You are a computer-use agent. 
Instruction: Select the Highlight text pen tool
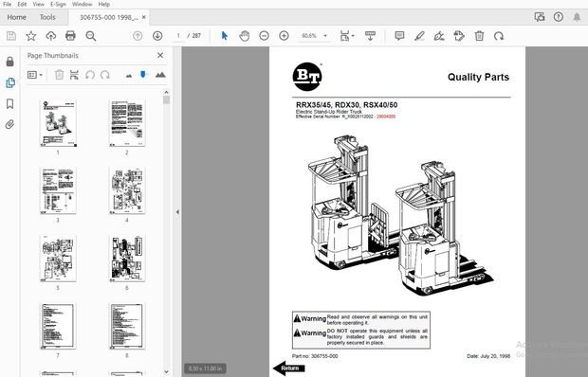tap(419, 36)
